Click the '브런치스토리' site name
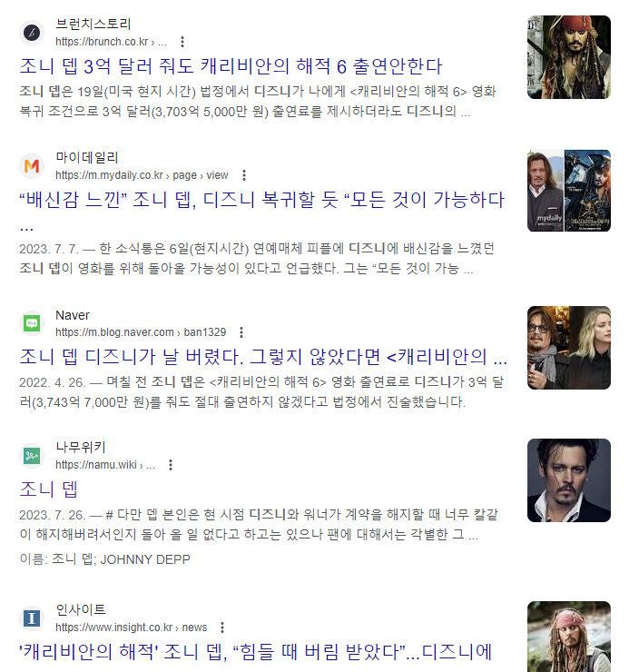The width and height of the screenshot is (639, 672). (93, 24)
